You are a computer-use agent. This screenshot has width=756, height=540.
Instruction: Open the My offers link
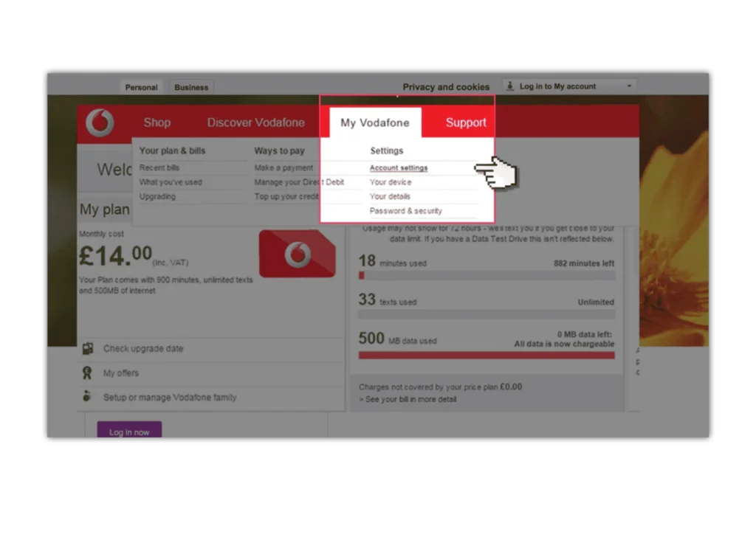[121, 373]
